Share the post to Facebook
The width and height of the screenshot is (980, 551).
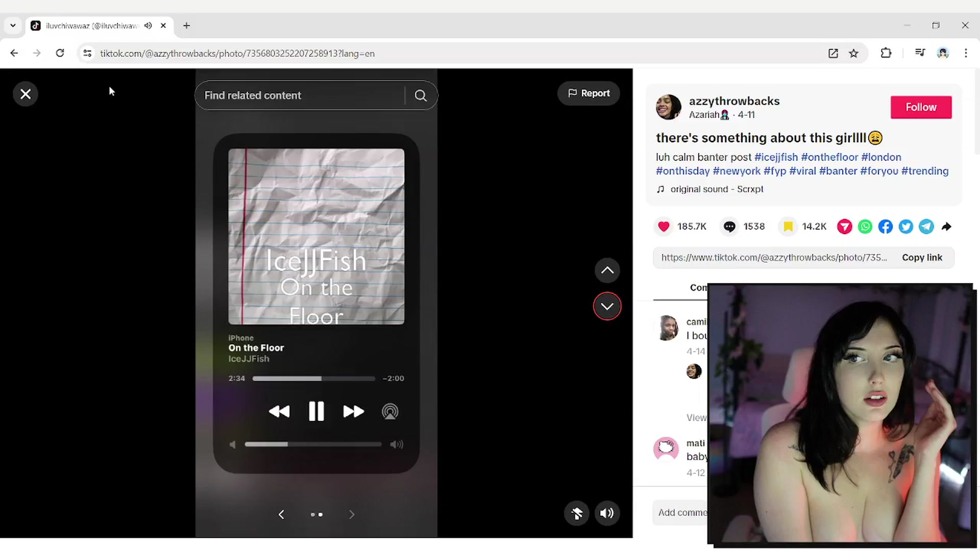pos(885,227)
